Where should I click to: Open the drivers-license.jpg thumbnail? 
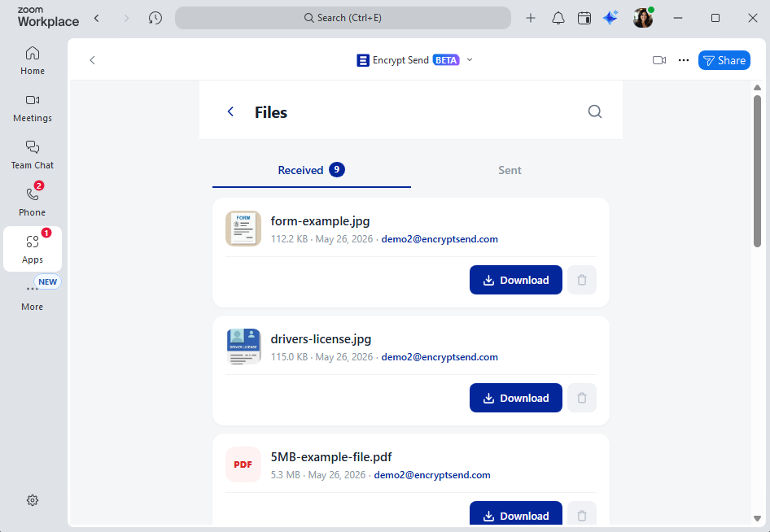point(243,347)
